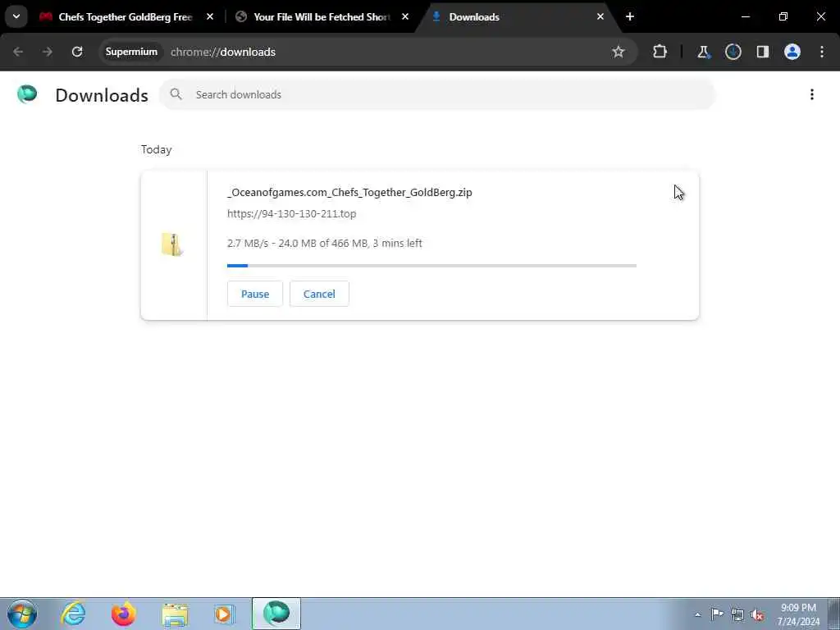
Task: Click the Supermium site info chip
Action: click(131, 52)
